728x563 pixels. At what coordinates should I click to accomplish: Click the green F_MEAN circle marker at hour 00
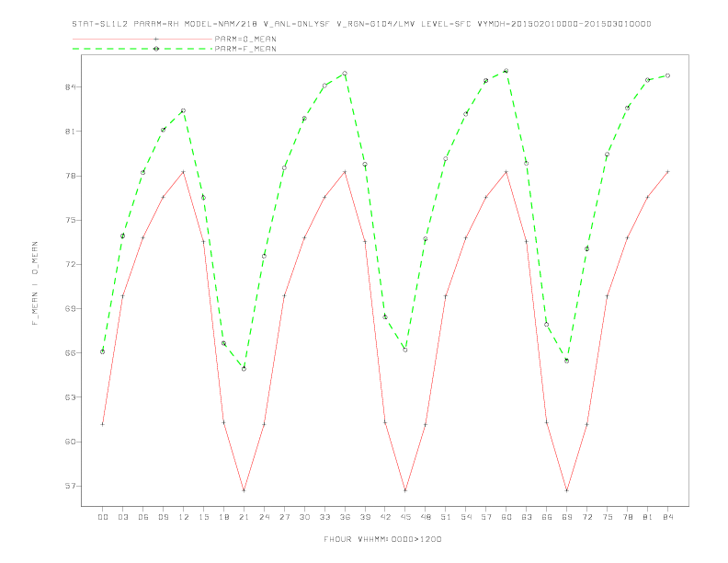pyautogui.click(x=103, y=351)
